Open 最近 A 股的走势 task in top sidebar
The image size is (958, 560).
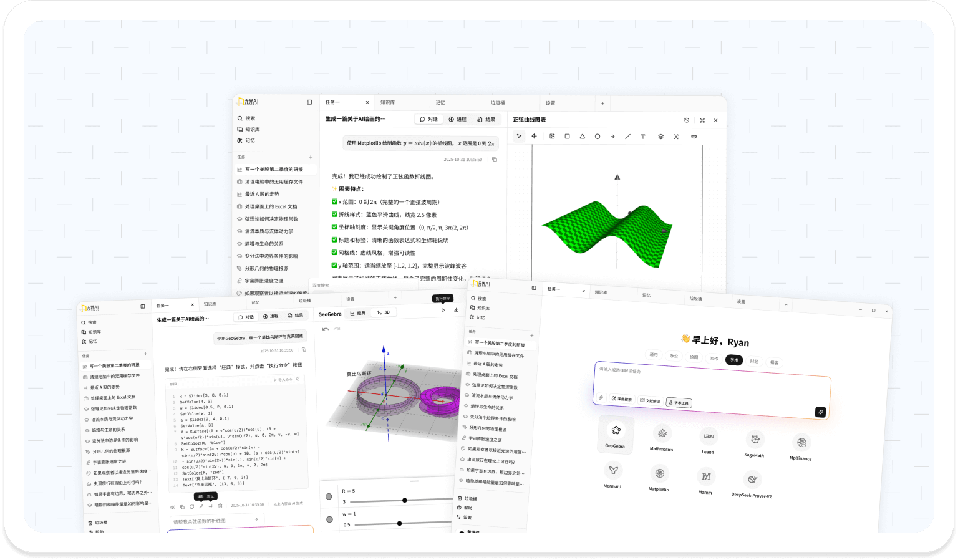coord(262,194)
